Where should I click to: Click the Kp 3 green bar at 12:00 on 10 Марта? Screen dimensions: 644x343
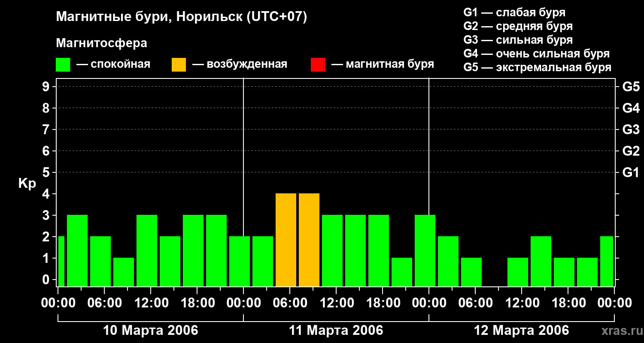[x=147, y=250]
